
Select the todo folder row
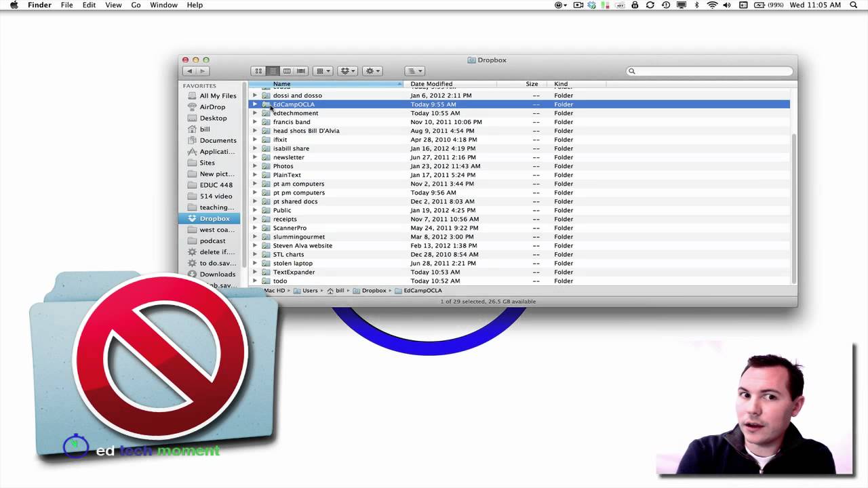(519, 281)
